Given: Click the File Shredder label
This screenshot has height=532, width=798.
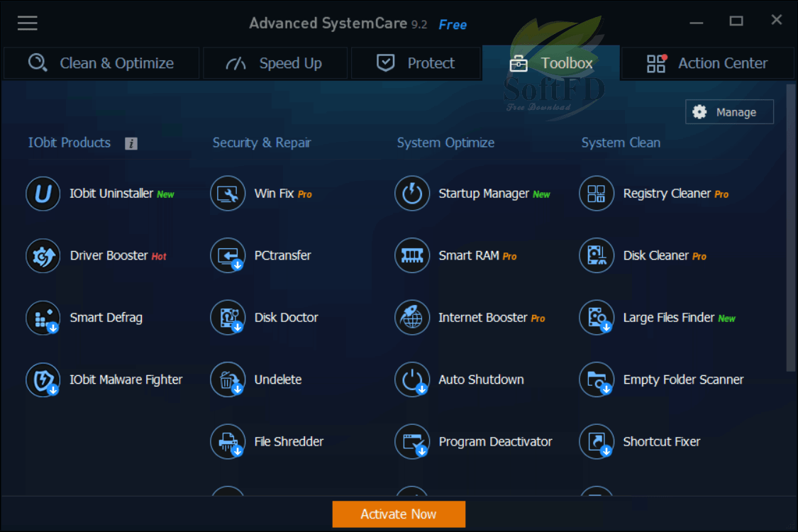Looking at the screenshot, I should 289,442.
